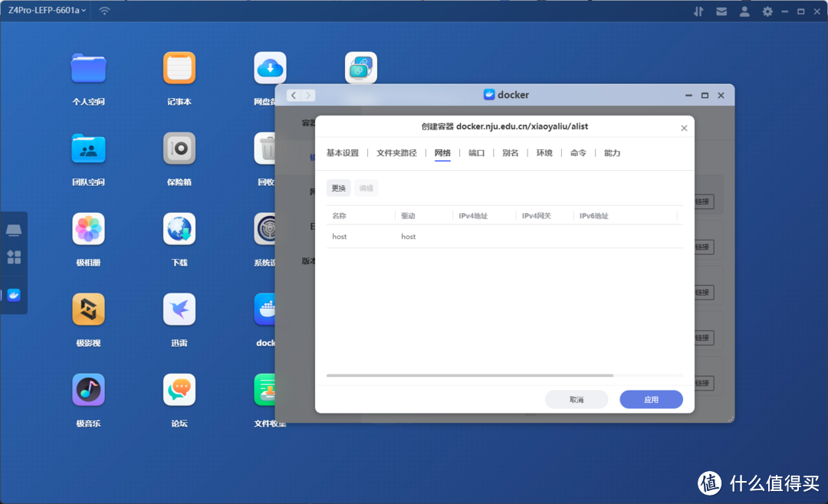
Task: Open the 极相册 photo album app
Action: coord(88,229)
